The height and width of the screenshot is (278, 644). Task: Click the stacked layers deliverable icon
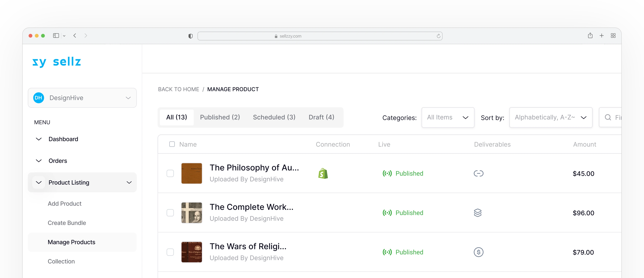coord(477,213)
